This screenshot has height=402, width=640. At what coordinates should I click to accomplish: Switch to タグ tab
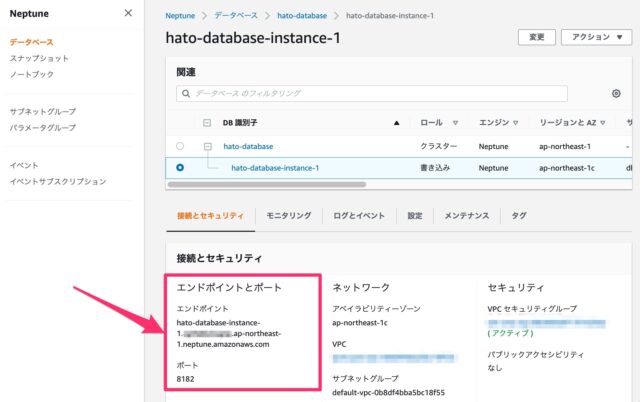pyautogui.click(x=519, y=215)
